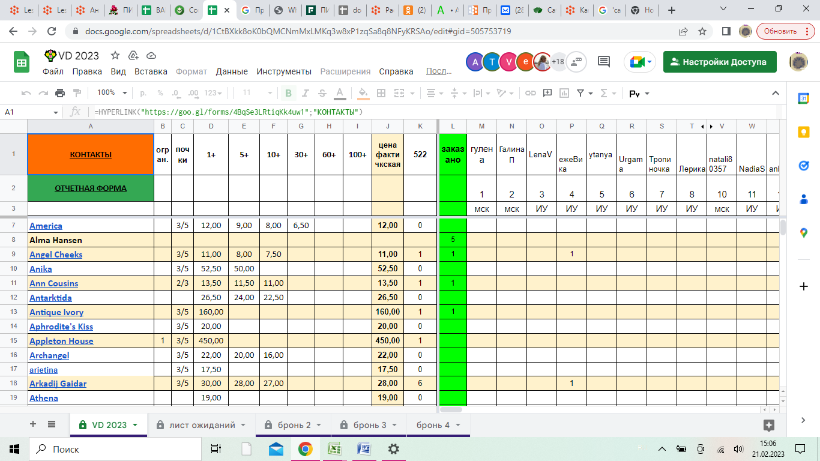Open Google Tasks in side panel

point(803,165)
